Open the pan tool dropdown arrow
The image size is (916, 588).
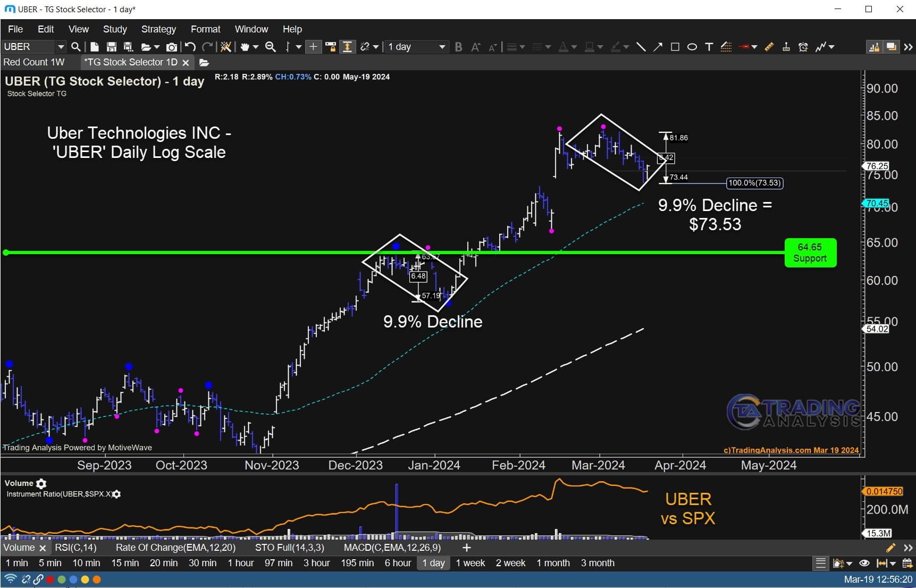coord(256,47)
